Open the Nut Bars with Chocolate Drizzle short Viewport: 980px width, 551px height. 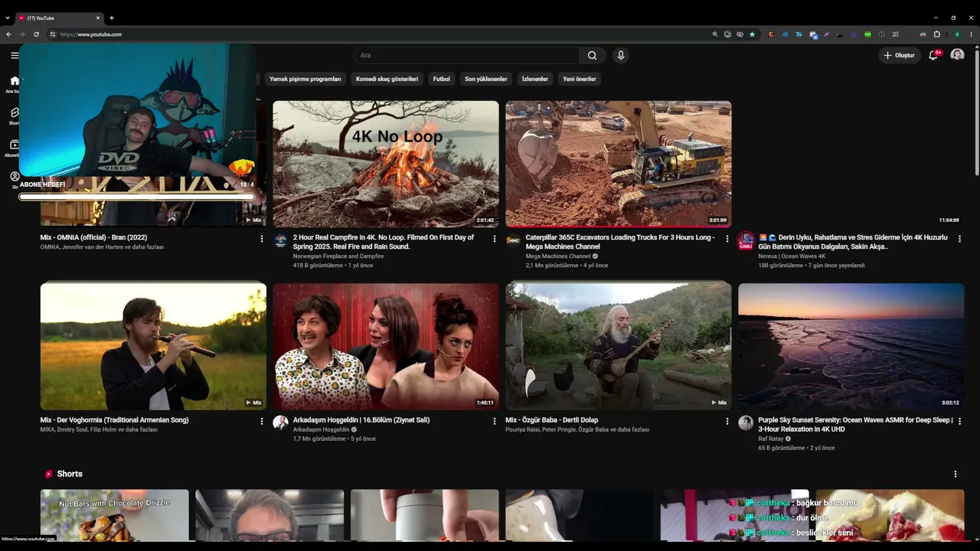coord(115,516)
